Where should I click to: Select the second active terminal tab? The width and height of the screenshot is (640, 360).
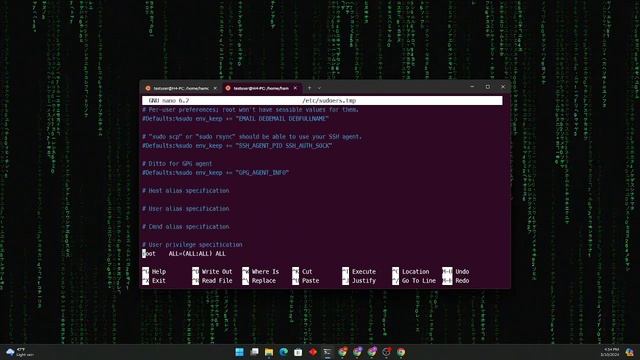click(261, 88)
